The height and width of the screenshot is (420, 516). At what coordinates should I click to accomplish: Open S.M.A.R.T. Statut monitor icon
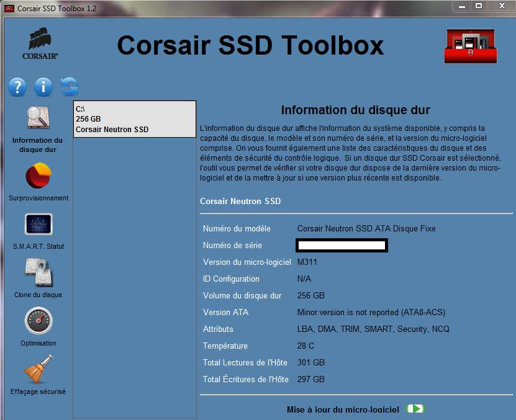[38, 224]
